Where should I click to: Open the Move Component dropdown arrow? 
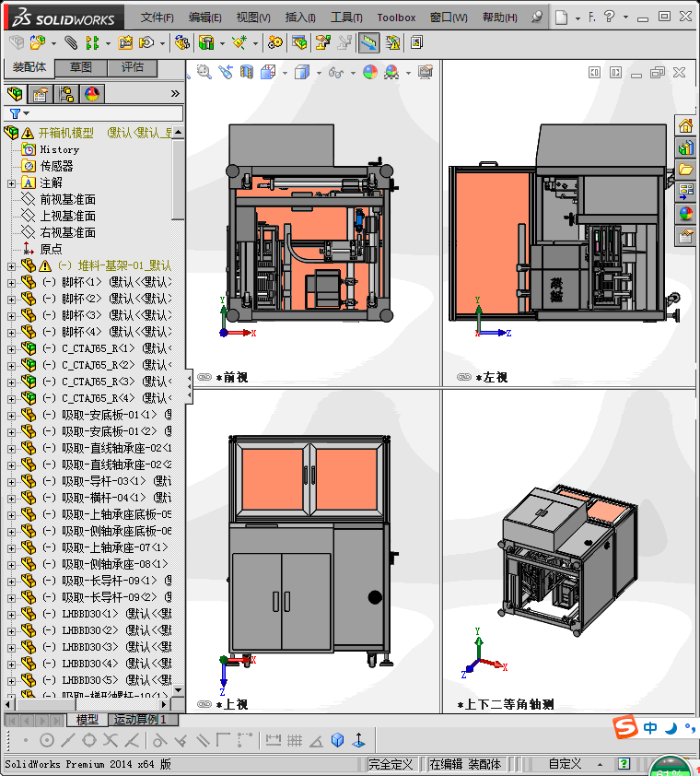pos(162,43)
